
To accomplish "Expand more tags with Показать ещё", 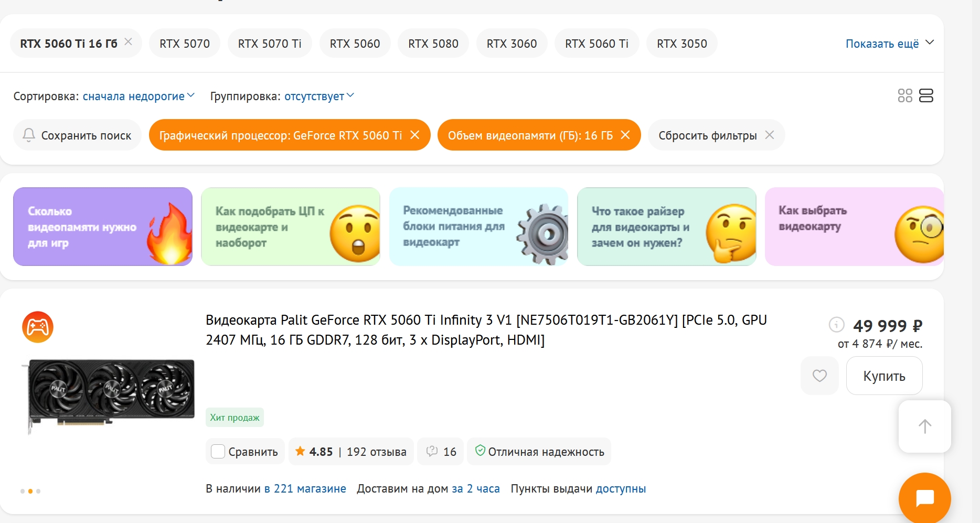I will coord(890,44).
